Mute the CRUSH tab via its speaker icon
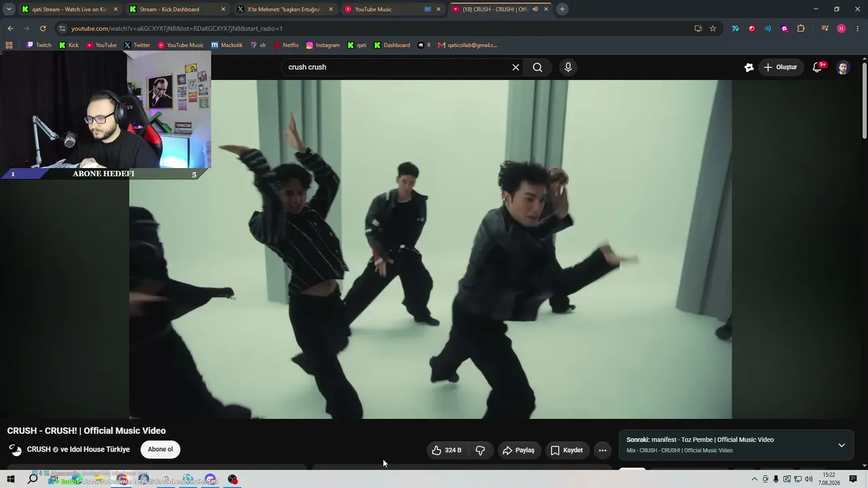Screen dimensions: 868x488 point(535,9)
